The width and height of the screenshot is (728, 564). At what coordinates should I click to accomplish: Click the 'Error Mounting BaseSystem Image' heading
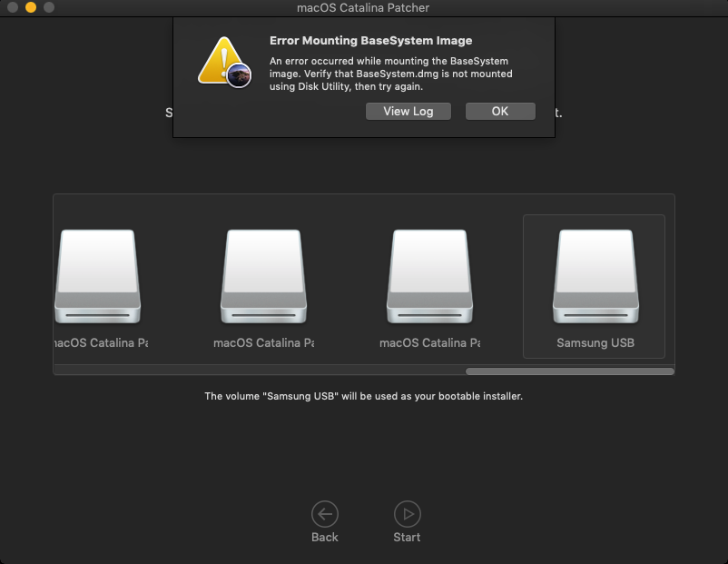[370, 41]
